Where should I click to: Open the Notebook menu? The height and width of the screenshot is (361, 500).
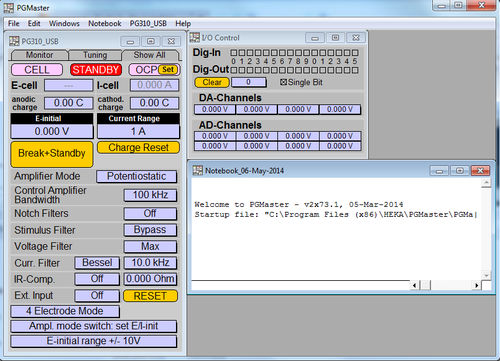coord(105,23)
